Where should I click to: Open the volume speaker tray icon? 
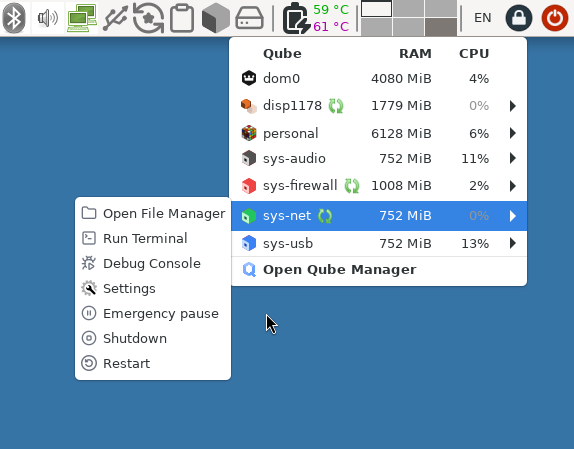tap(48, 18)
